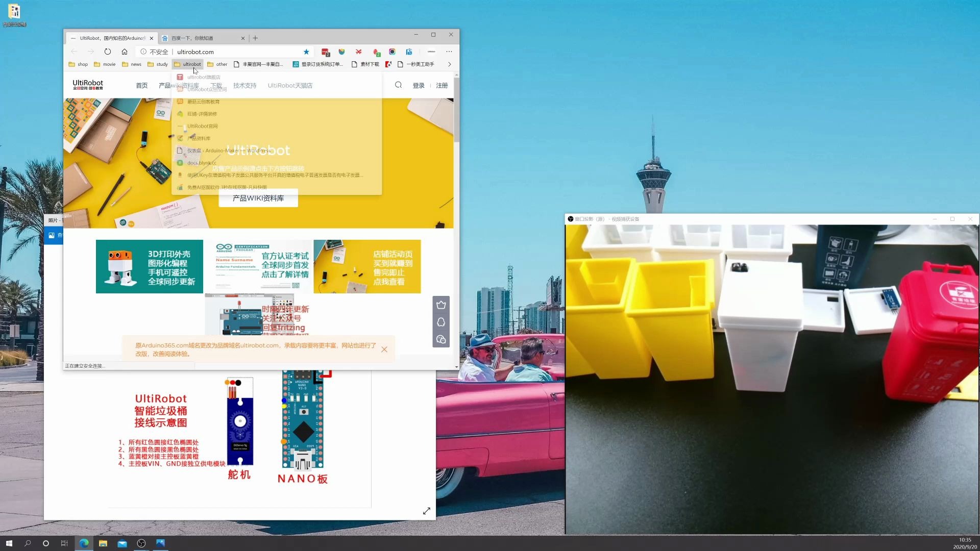Close the 百度一下 tab
This screenshot has height=551, width=980.
click(x=243, y=38)
